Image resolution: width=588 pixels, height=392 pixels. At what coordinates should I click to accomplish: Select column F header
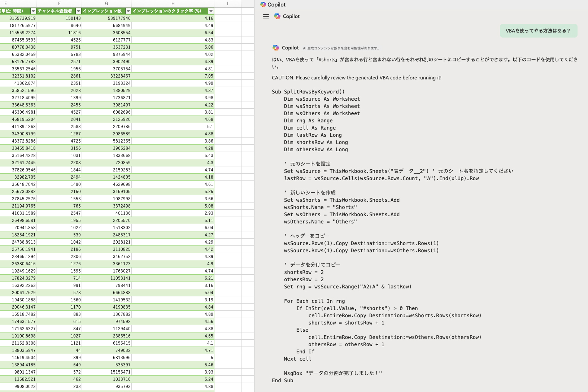tap(59, 4)
